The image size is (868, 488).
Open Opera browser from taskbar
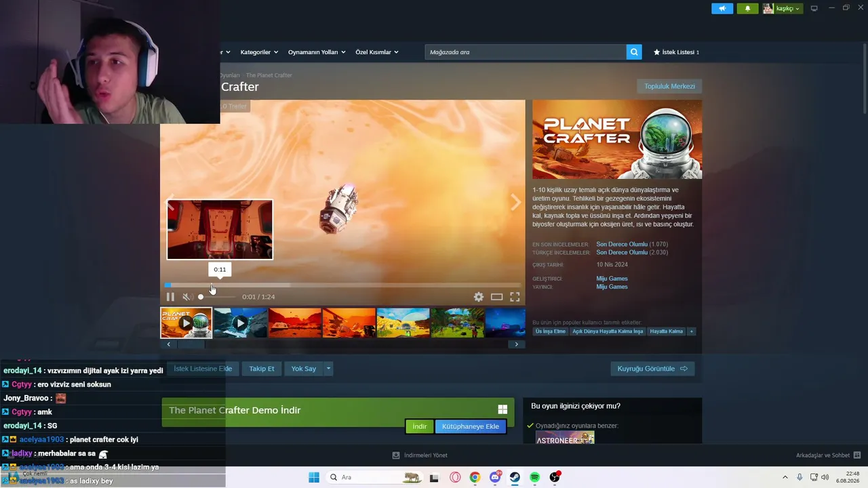[455, 477]
